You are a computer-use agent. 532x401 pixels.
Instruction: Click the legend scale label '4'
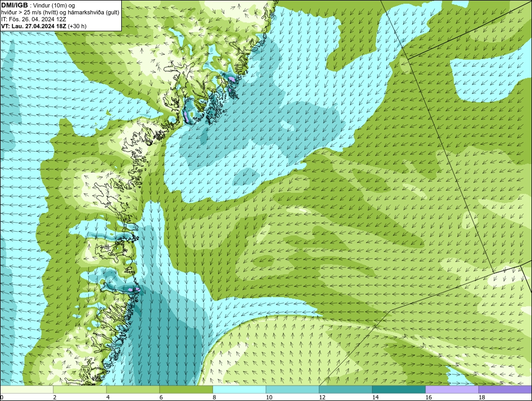coord(108,397)
